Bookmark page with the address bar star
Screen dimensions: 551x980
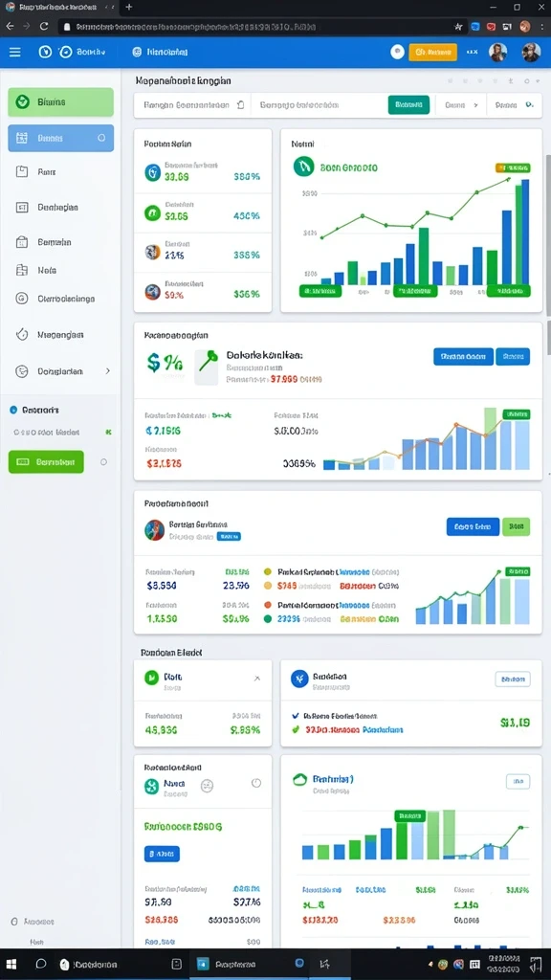pyautogui.click(x=458, y=27)
